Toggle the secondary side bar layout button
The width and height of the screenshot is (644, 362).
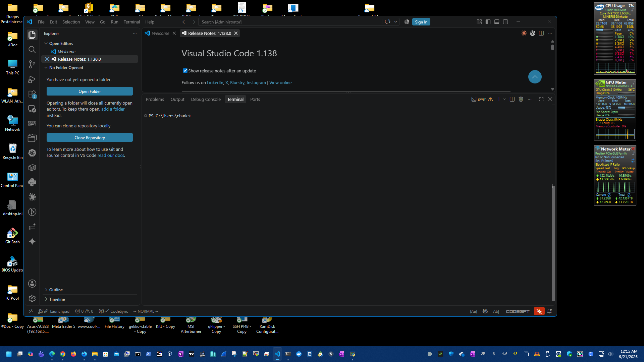click(x=505, y=22)
